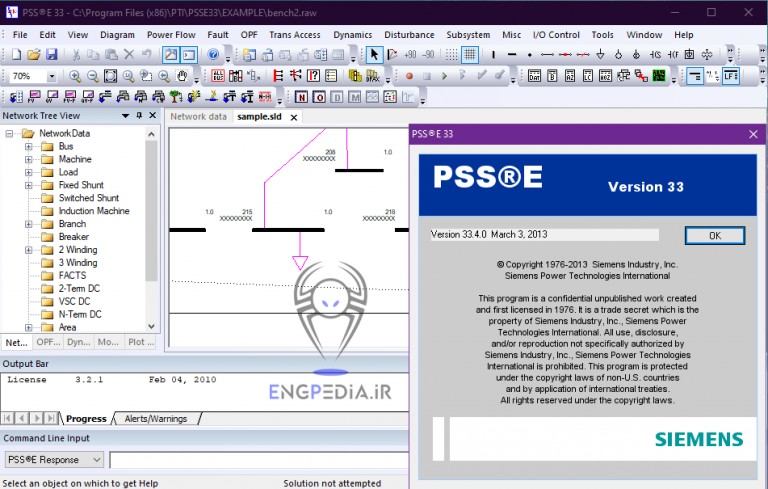
Task: Select the generator circle symbol tool
Action: (x=618, y=54)
